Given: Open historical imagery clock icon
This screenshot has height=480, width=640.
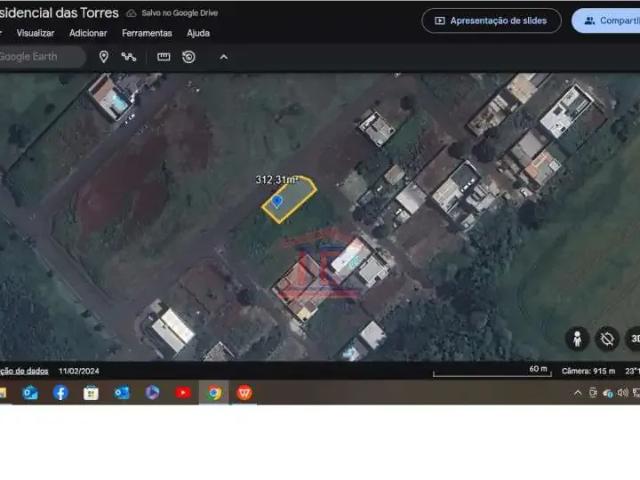Looking at the screenshot, I should pyautogui.click(x=189, y=57).
